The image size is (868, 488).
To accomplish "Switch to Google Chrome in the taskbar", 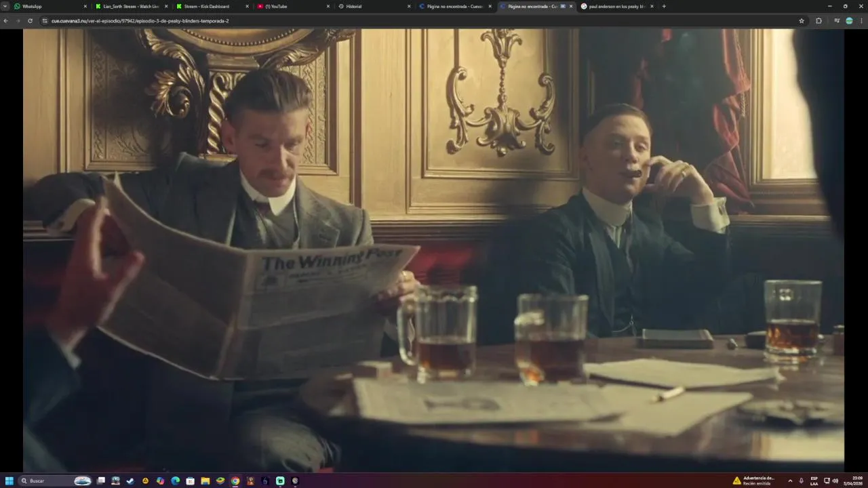I will (235, 481).
